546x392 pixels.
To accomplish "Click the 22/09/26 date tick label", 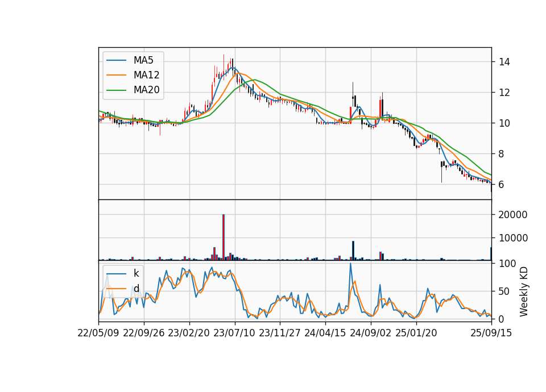I will 144,333.
